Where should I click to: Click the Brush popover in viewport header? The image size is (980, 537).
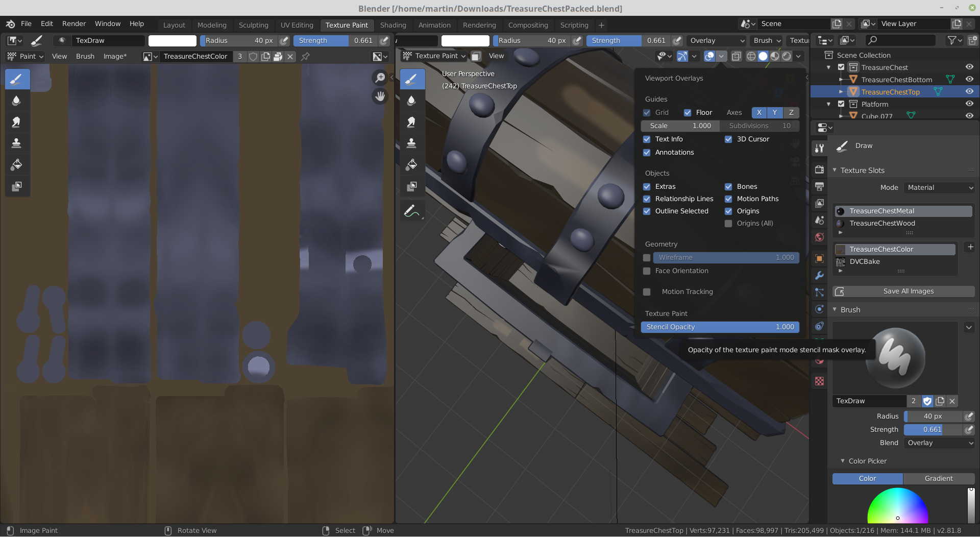767,41
